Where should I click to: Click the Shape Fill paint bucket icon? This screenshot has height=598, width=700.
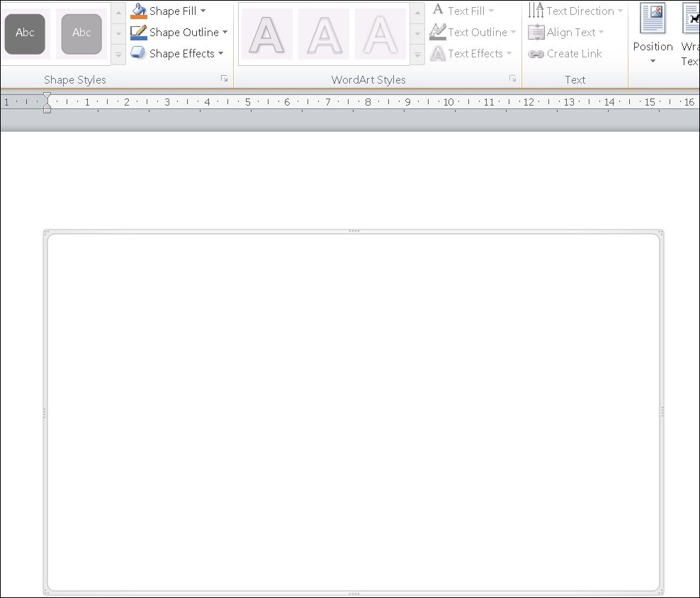click(138, 11)
